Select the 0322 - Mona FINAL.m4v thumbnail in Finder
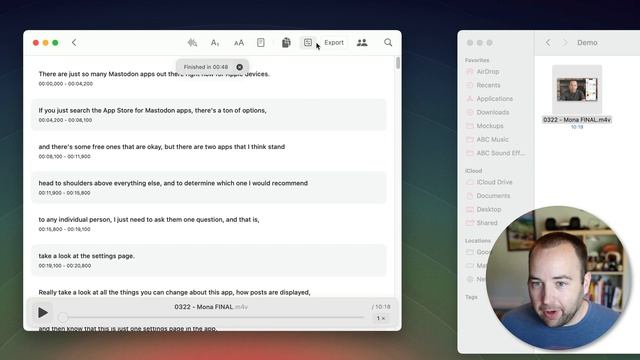The width and height of the screenshot is (640, 360). 577,89
